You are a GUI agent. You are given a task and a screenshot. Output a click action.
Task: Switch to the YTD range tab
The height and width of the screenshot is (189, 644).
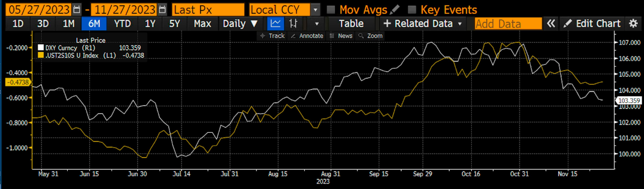point(122,24)
